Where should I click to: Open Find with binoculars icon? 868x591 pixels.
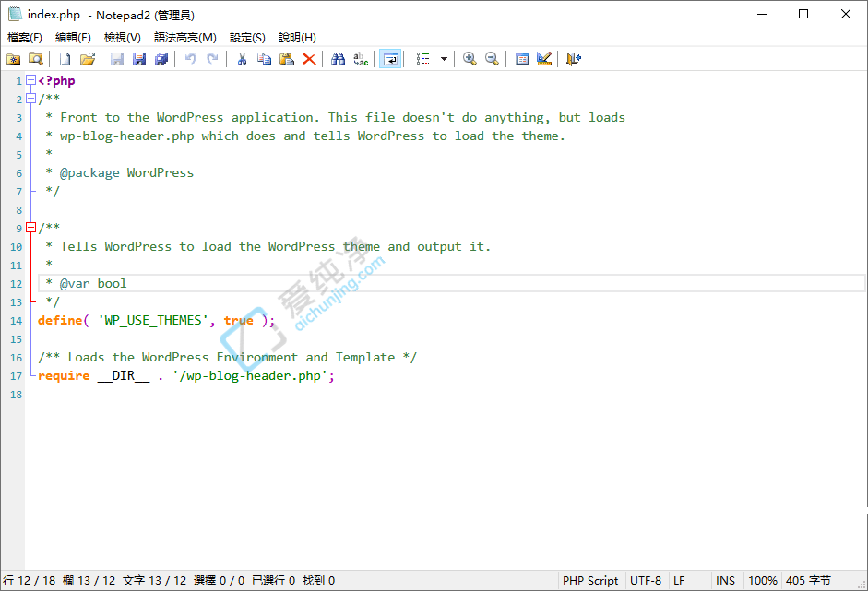pos(339,59)
